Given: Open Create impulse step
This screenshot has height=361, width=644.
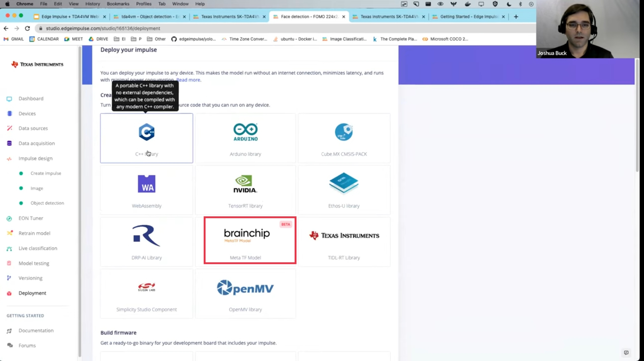Looking at the screenshot, I should [x=46, y=173].
